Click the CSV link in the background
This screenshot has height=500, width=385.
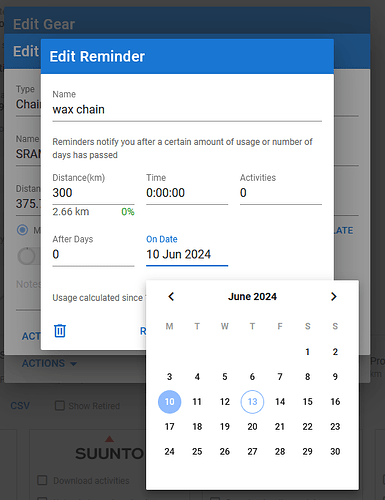click(20, 406)
